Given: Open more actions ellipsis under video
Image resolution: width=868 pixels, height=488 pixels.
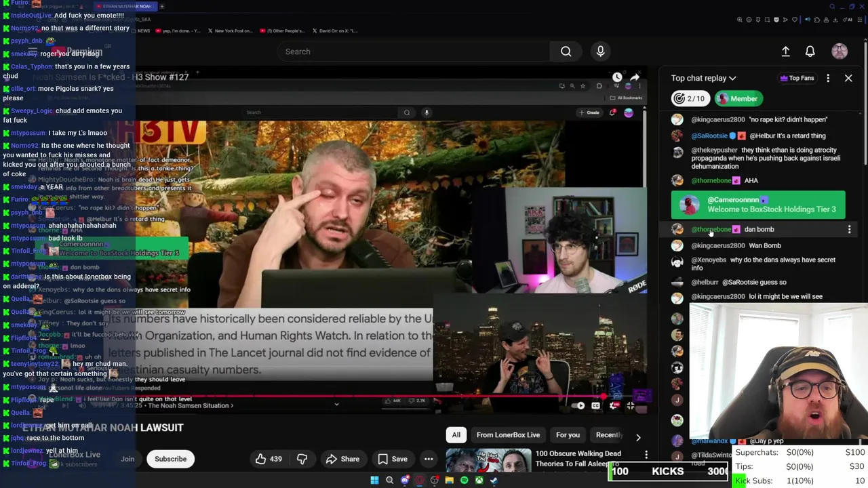Looking at the screenshot, I should point(429,459).
